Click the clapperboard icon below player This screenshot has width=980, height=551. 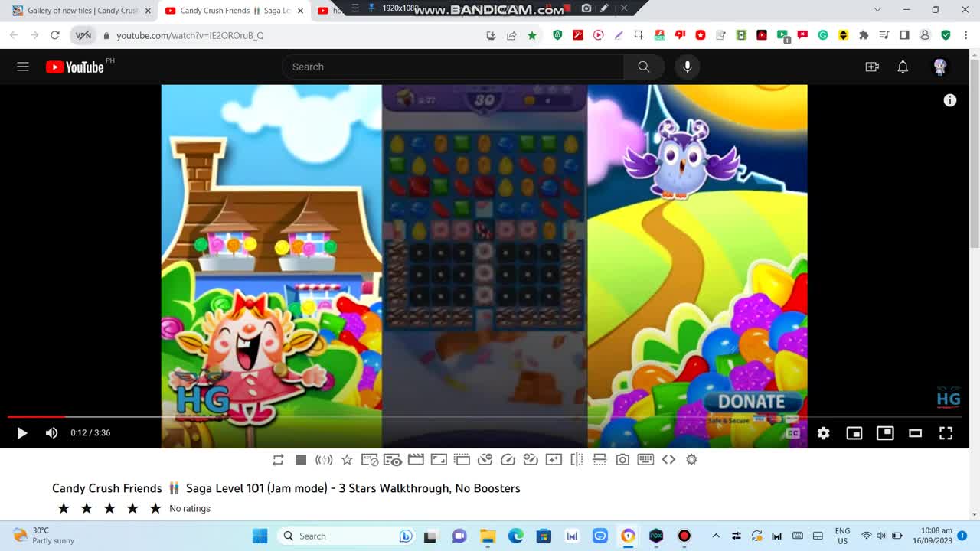pyautogui.click(x=416, y=459)
